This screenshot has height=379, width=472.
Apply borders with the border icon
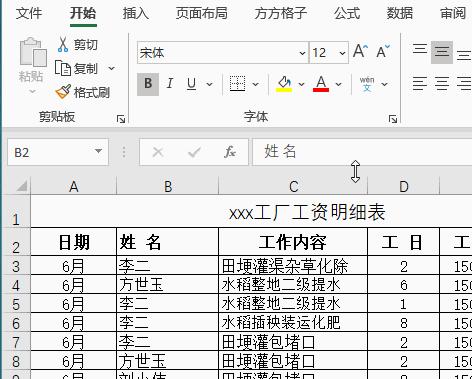(x=237, y=84)
